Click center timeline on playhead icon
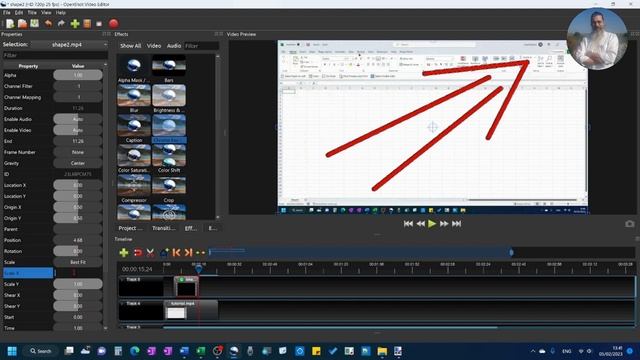640x360 pixels. (x=200, y=253)
